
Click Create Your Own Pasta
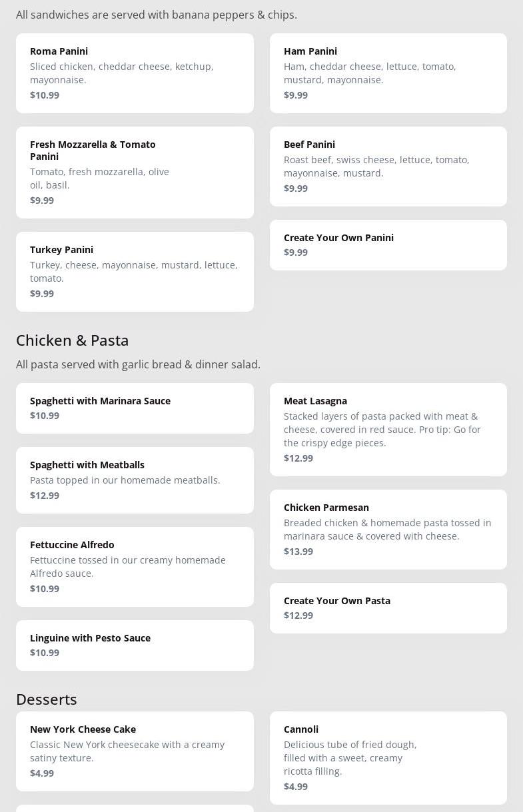388,608
